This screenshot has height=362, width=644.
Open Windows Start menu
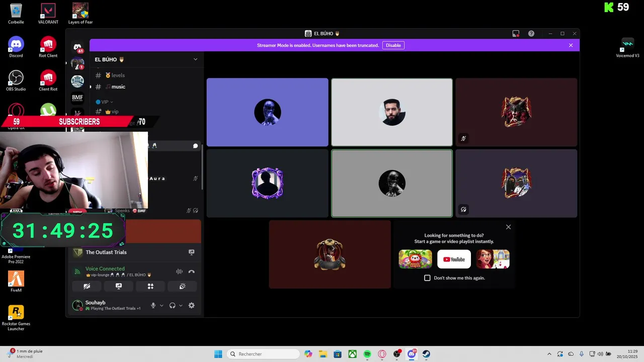coord(218,354)
